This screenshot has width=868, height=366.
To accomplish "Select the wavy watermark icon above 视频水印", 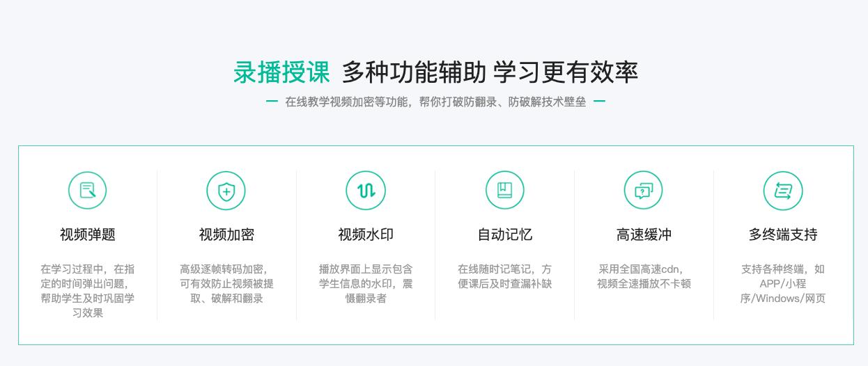I will [366, 190].
